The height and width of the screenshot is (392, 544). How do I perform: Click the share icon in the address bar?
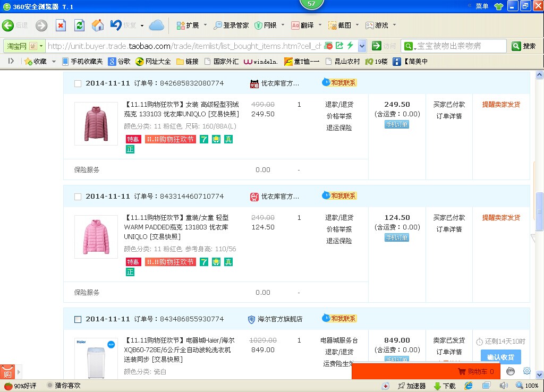click(339, 46)
